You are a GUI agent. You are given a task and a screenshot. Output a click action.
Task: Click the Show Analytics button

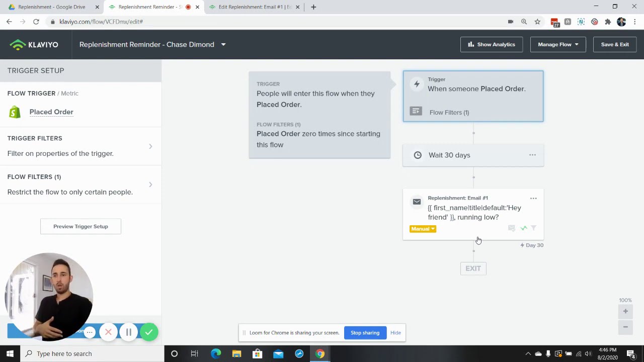(x=491, y=45)
